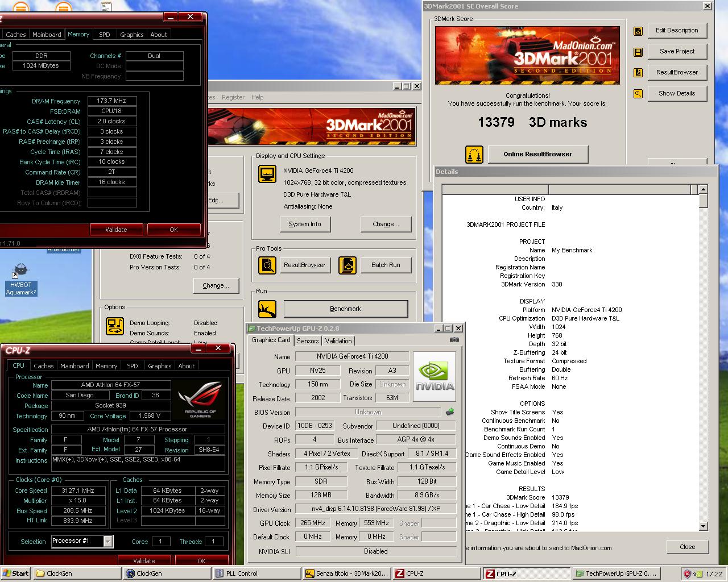Switch to TechPowerUp GPU-Z taskbar item
Screen dimensions: 728x582
click(617, 573)
